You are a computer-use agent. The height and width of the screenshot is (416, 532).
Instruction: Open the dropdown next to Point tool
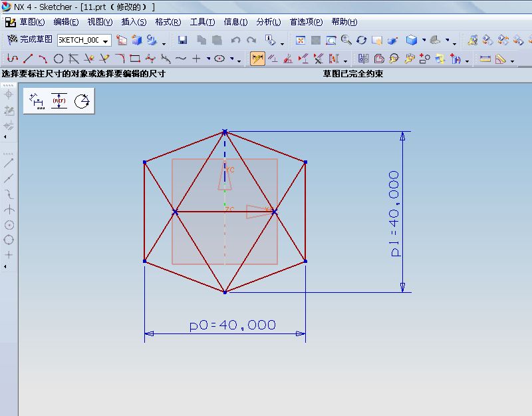pyautogui.click(x=208, y=59)
